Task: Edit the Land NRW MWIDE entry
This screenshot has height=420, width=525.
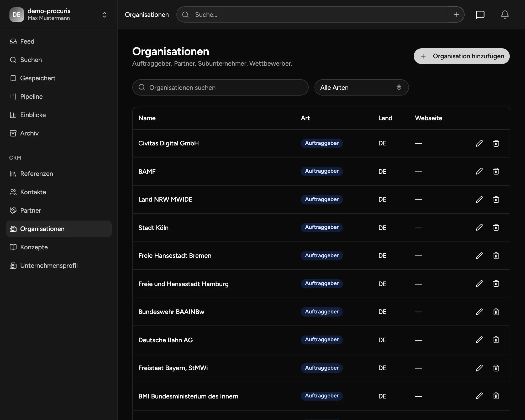Action: 479,199
